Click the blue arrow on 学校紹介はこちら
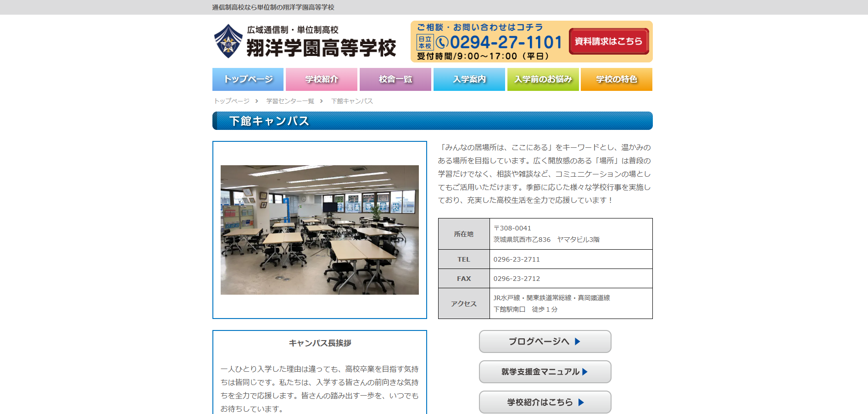 [581, 403]
